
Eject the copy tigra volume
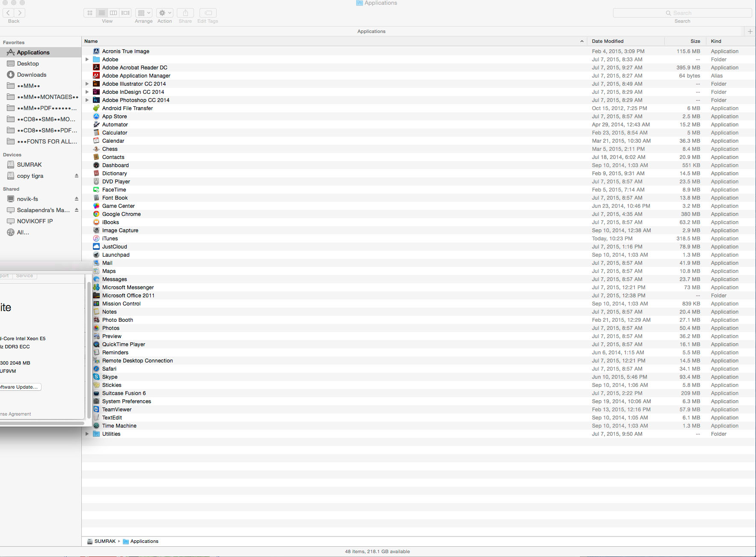(x=77, y=176)
